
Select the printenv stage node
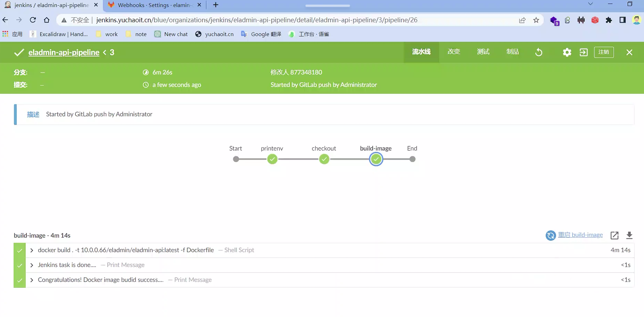[x=272, y=159]
